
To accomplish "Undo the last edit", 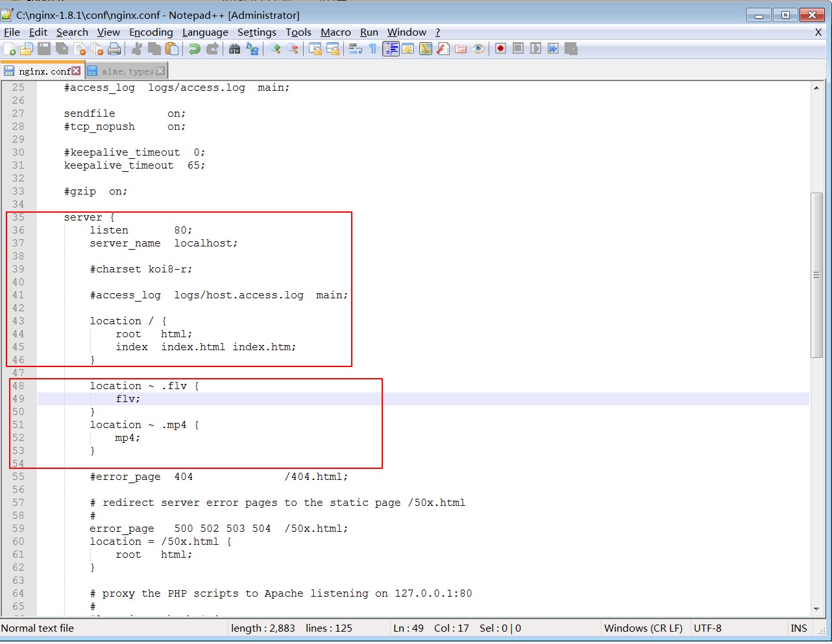I will coord(193,49).
